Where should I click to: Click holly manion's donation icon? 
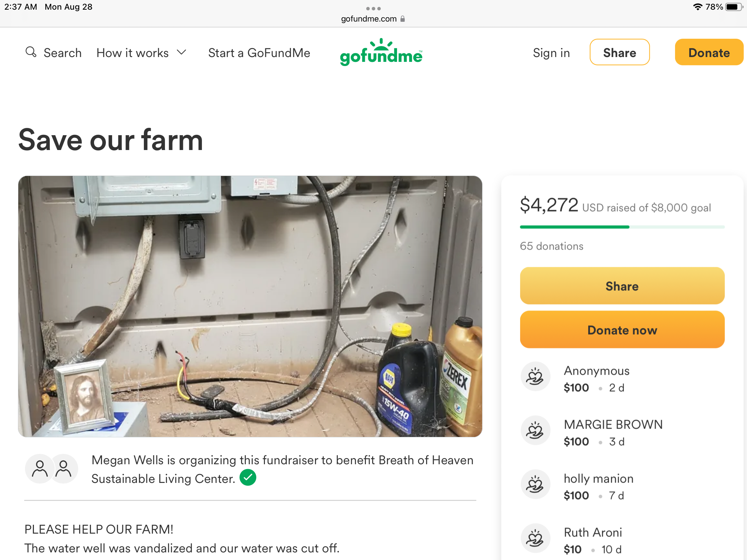(535, 485)
